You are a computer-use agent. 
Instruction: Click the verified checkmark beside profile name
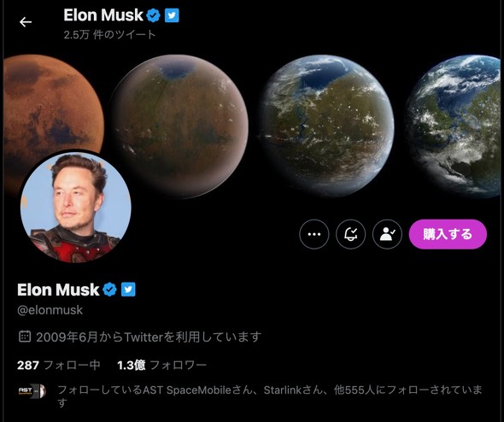click(109, 290)
